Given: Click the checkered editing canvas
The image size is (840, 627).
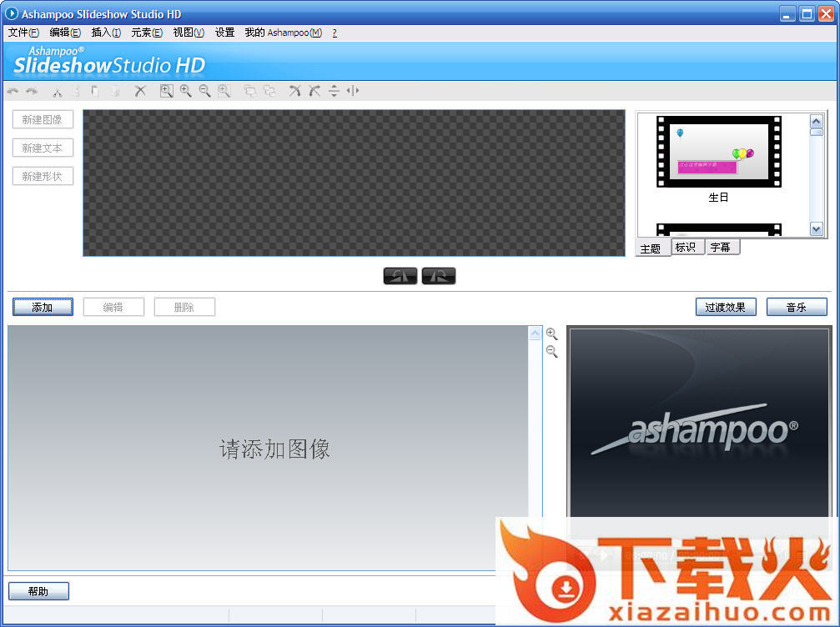Looking at the screenshot, I should 354,183.
